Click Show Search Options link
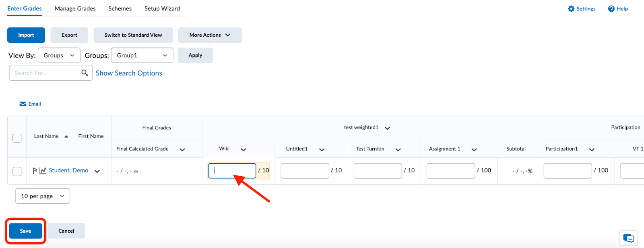Screen dimensions: 644x248 (129, 73)
